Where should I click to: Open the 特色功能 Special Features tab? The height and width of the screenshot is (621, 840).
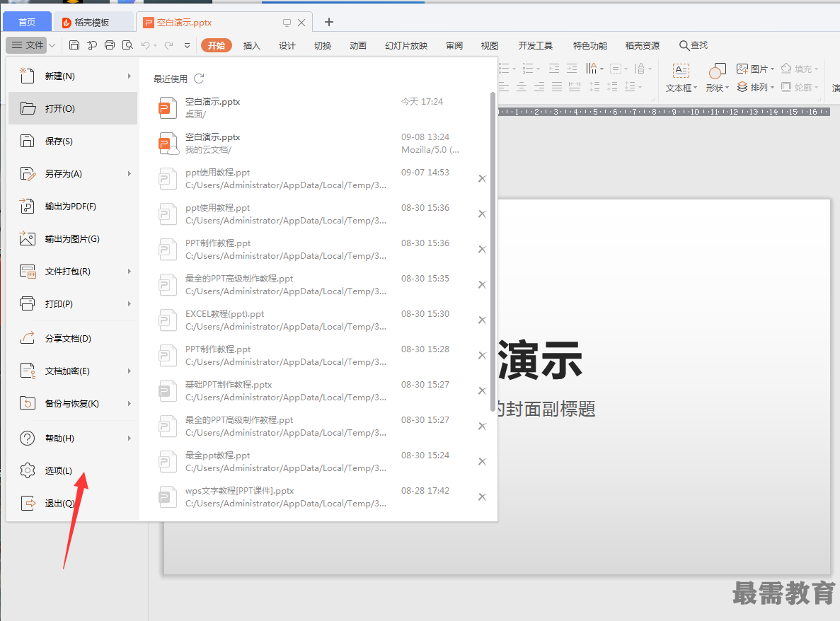[x=589, y=45]
